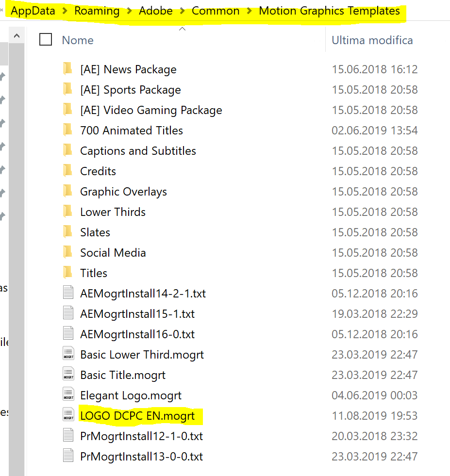Image resolution: width=450 pixels, height=476 pixels.
Task: Click the AEMogrtInstall15-1.txt text file icon
Action: coord(68,313)
